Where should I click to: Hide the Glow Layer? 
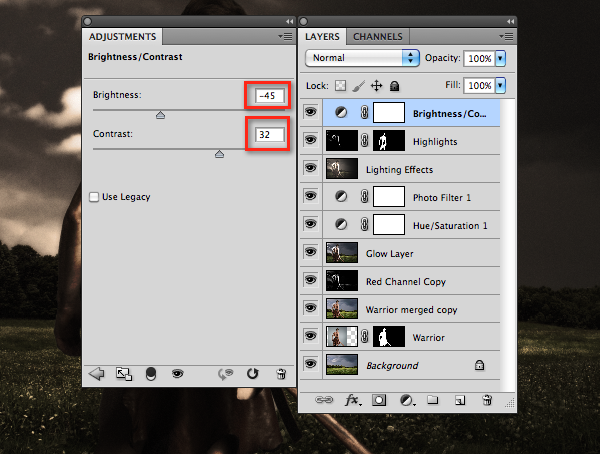tap(310, 252)
